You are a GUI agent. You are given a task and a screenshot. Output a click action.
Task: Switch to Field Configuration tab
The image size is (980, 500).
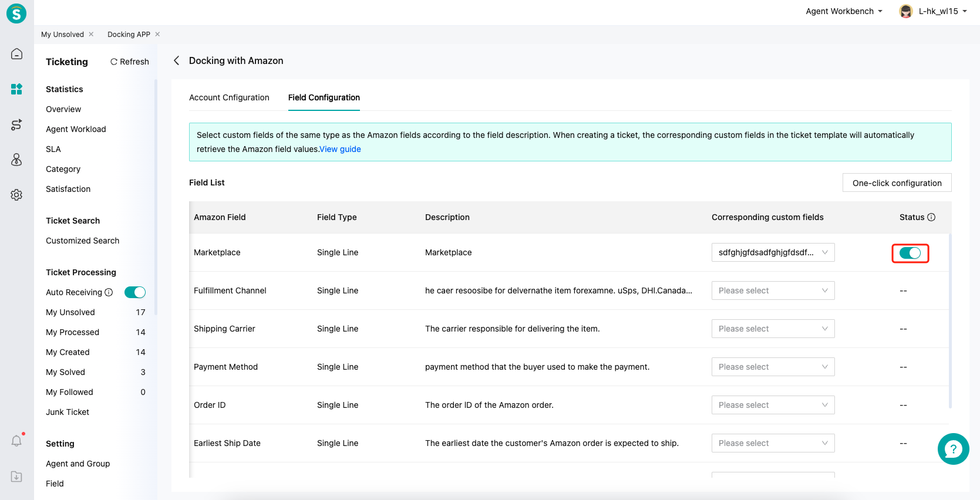(324, 97)
